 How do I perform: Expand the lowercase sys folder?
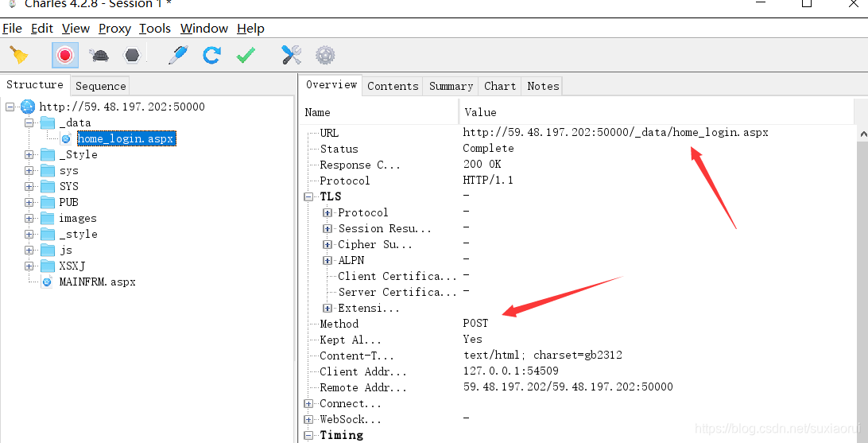pyautogui.click(x=29, y=170)
